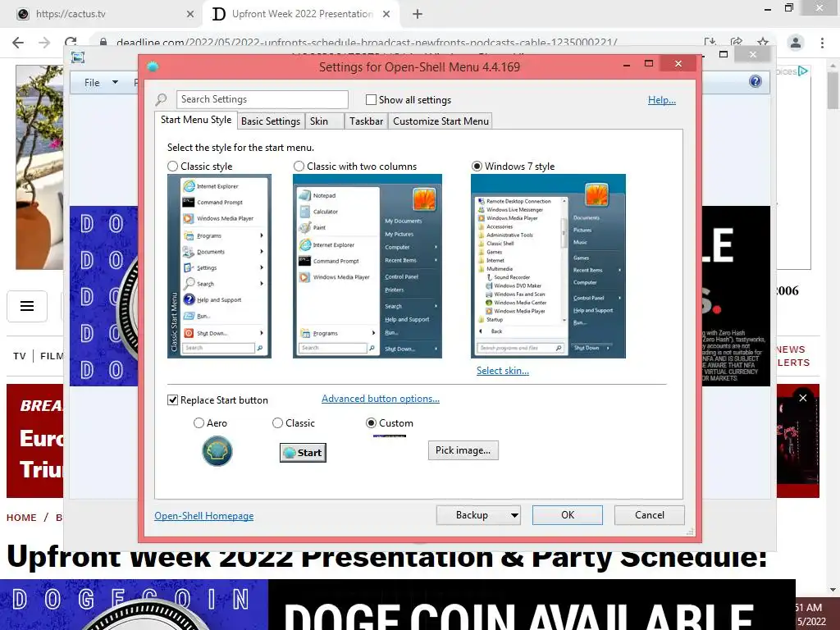The width and height of the screenshot is (840, 630).
Task: Switch to the Start Menu Style tab
Action: pos(196,120)
